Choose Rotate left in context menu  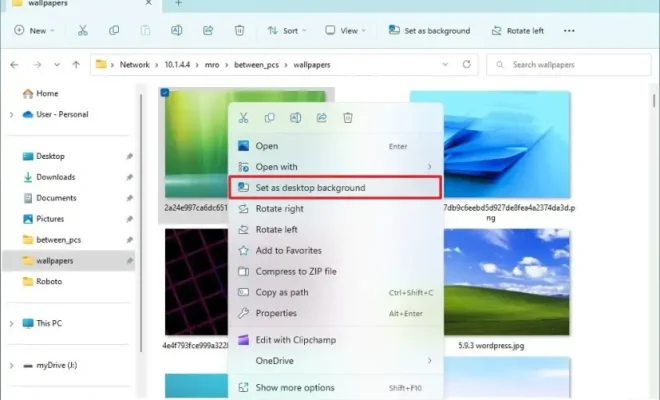[335, 230]
